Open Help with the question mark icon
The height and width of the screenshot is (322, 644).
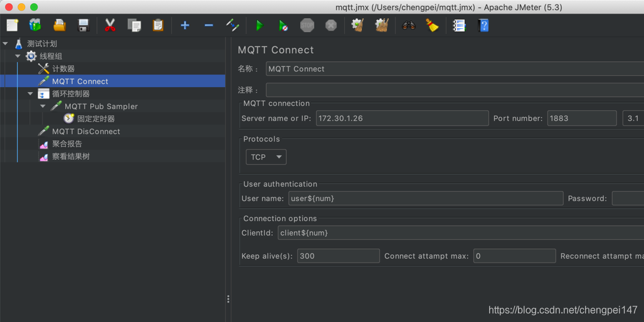pos(483,26)
